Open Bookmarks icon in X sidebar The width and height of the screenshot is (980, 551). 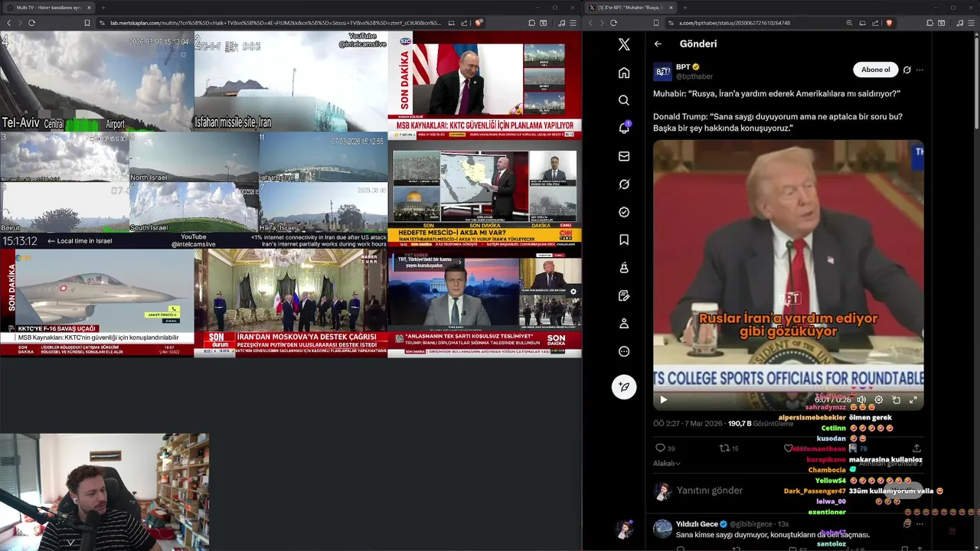[624, 240]
